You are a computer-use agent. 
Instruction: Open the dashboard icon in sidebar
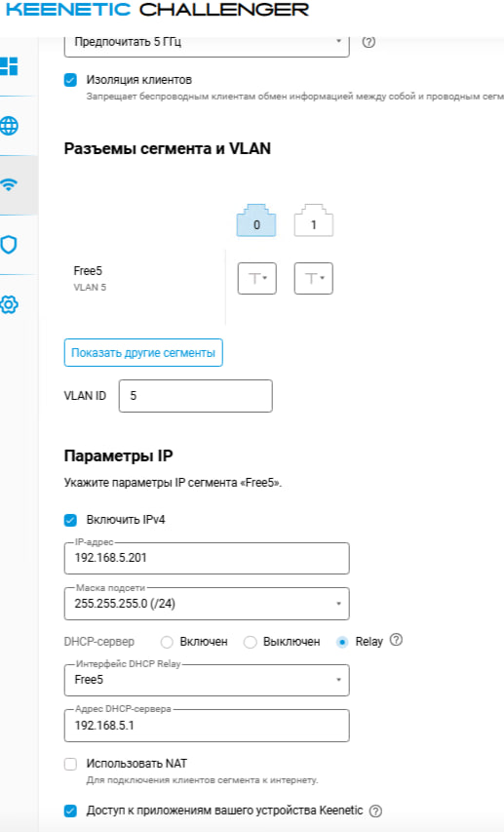[x=9, y=65]
